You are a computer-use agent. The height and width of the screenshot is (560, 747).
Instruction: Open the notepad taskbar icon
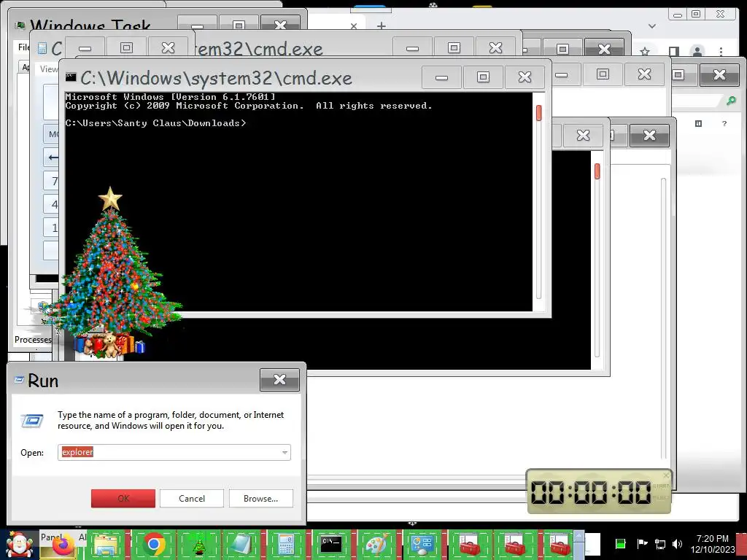point(241,545)
